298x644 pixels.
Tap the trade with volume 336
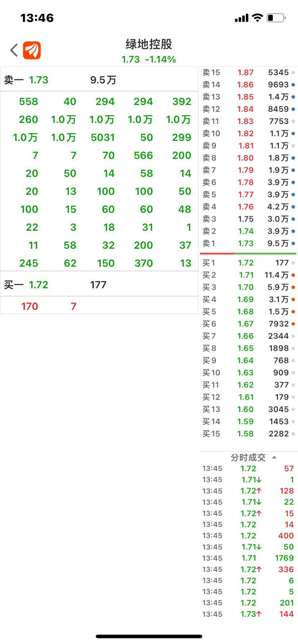pyautogui.click(x=248, y=570)
